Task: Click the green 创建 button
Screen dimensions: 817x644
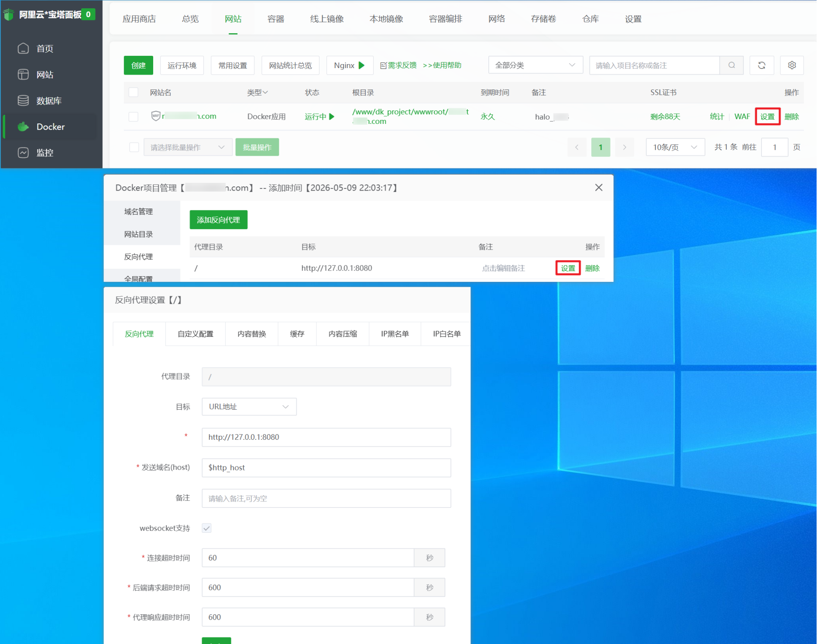Action: pyautogui.click(x=138, y=65)
